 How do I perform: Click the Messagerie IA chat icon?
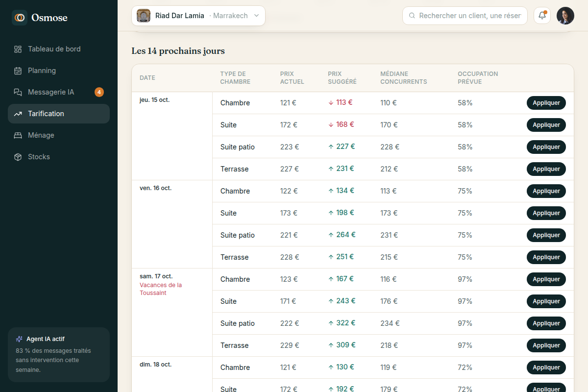tap(18, 92)
